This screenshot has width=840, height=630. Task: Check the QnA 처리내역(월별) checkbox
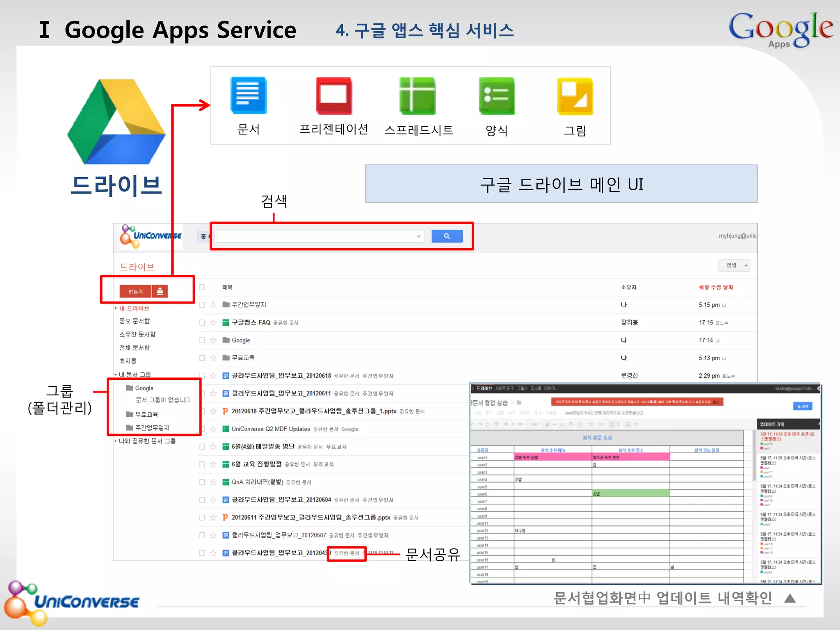click(202, 482)
